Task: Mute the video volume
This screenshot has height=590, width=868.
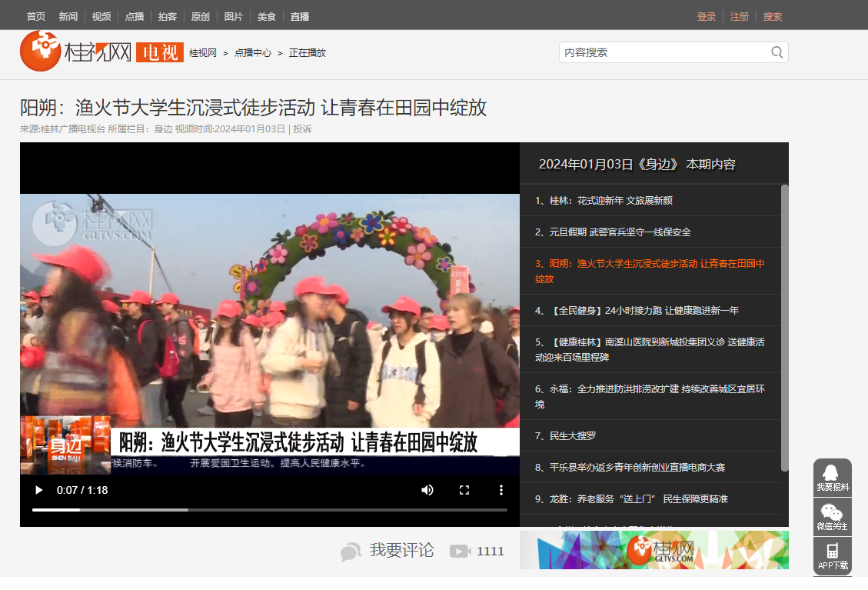Action: pyautogui.click(x=427, y=490)
